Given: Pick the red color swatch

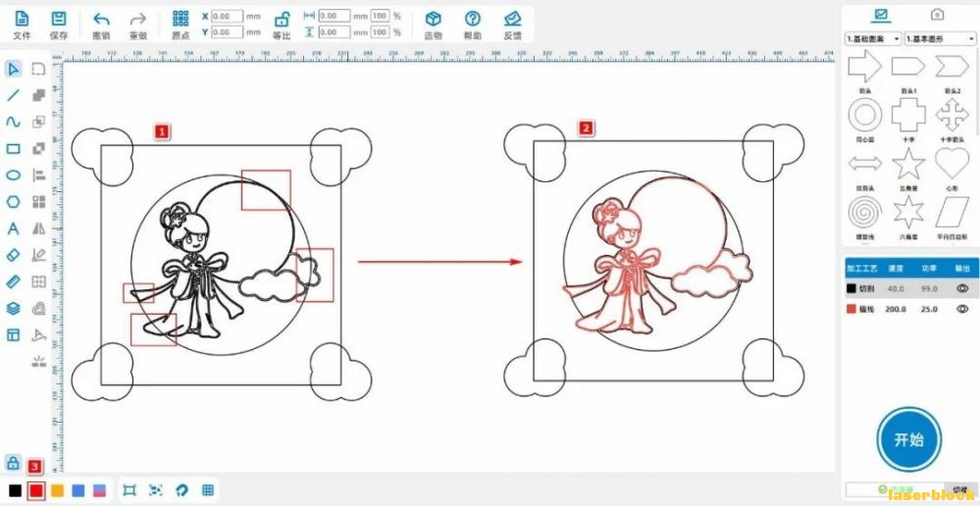Looking at the screenshot, I should click(x=36, y=491).
